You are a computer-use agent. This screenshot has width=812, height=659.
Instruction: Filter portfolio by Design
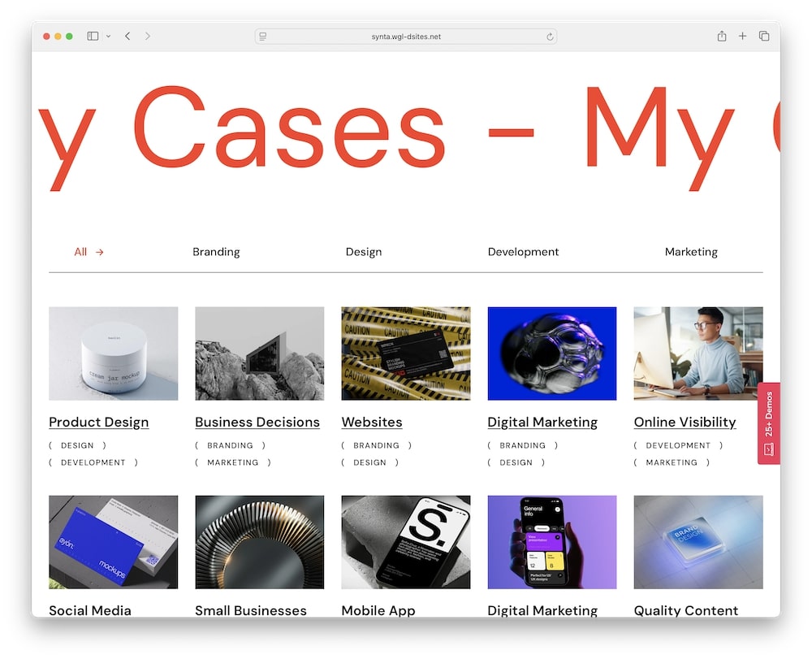364,252
